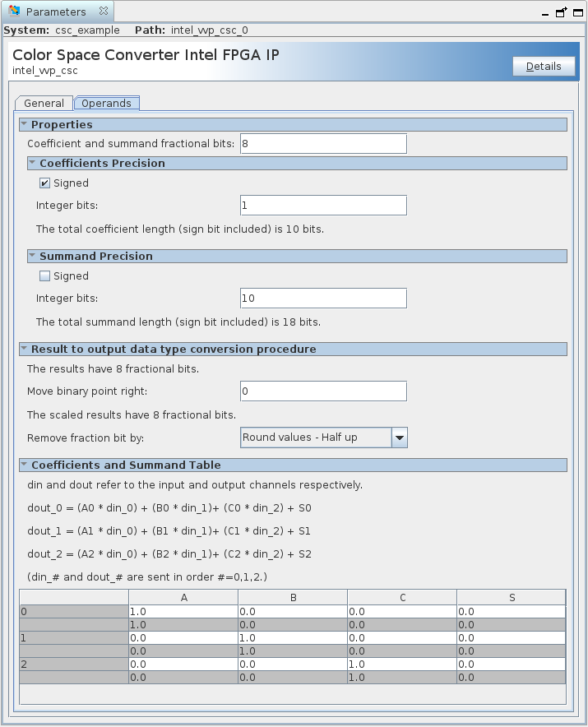
Task: Click the Path intel_vvp_csc_0 text
Action: click(x=209, y=30)
